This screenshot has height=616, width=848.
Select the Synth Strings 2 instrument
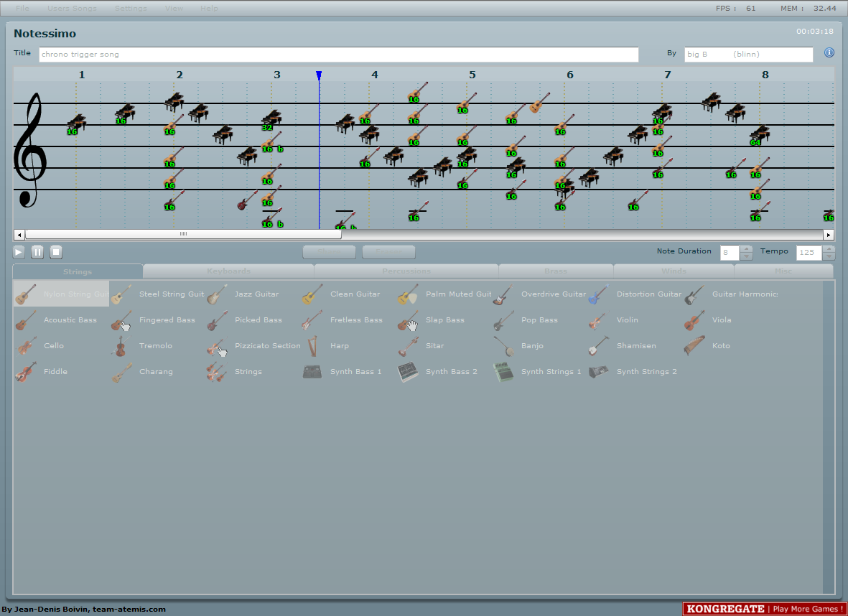click(634, 372)
